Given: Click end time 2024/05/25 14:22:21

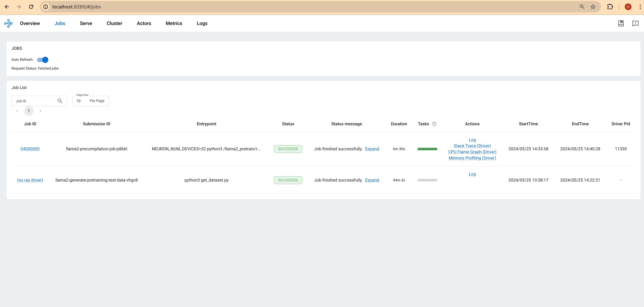Looking at the screenshot, I should [580, 180].
